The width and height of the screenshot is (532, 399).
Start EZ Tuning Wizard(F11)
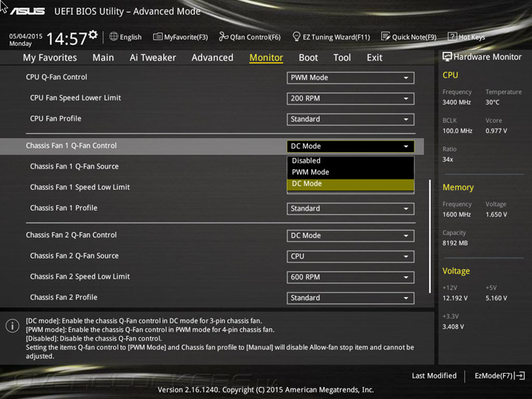tap(331, 37)
